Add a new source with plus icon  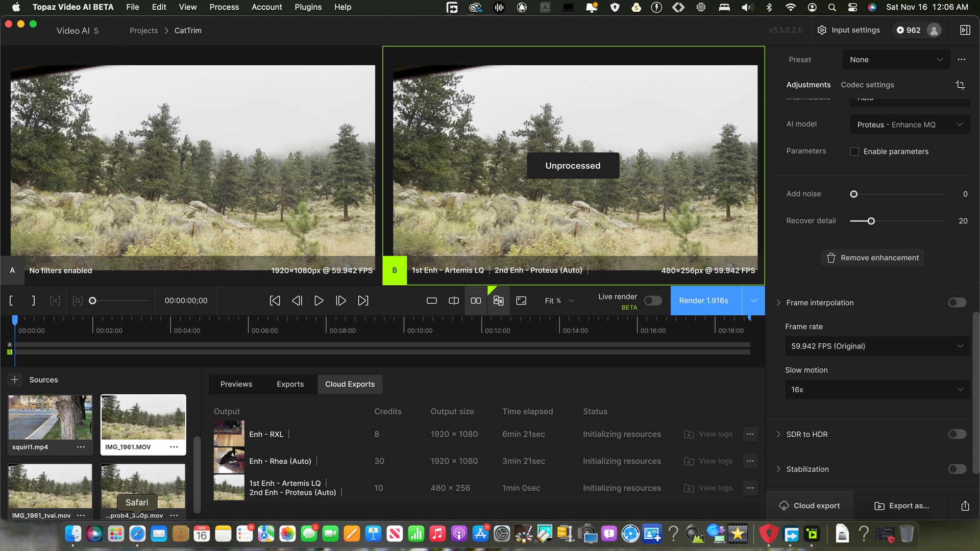[15, 380]
